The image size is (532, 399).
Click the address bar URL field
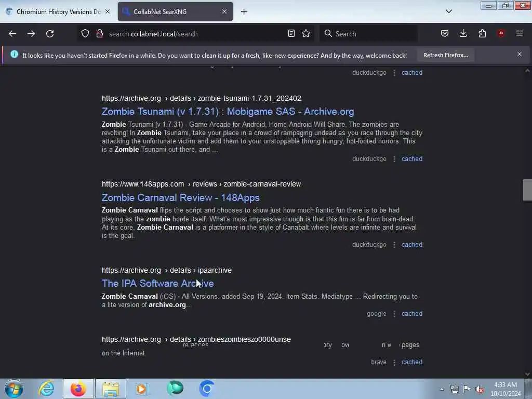pyautogui.click(x=195, y=34)
